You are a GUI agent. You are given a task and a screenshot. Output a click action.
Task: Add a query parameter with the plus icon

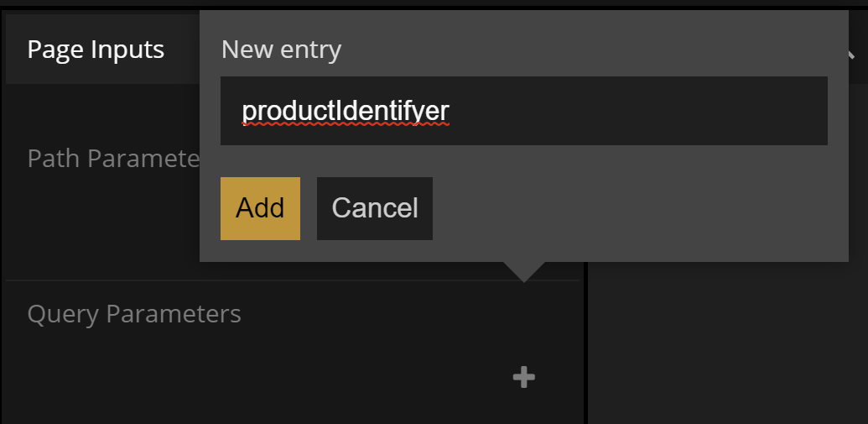(x=524, y=378)
